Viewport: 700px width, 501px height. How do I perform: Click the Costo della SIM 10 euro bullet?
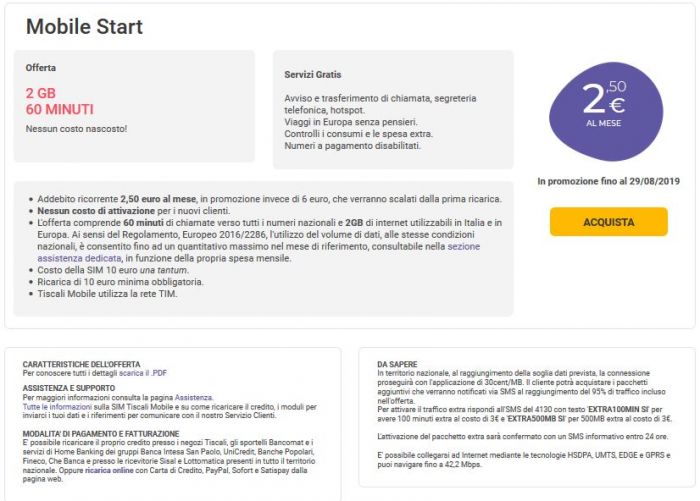[113, 270]
